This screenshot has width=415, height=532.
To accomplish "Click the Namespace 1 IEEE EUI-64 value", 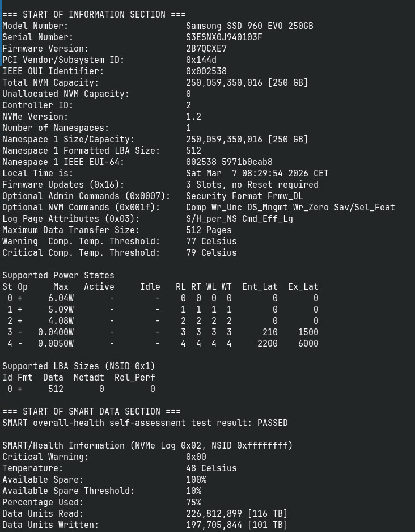I will (229, 162).
